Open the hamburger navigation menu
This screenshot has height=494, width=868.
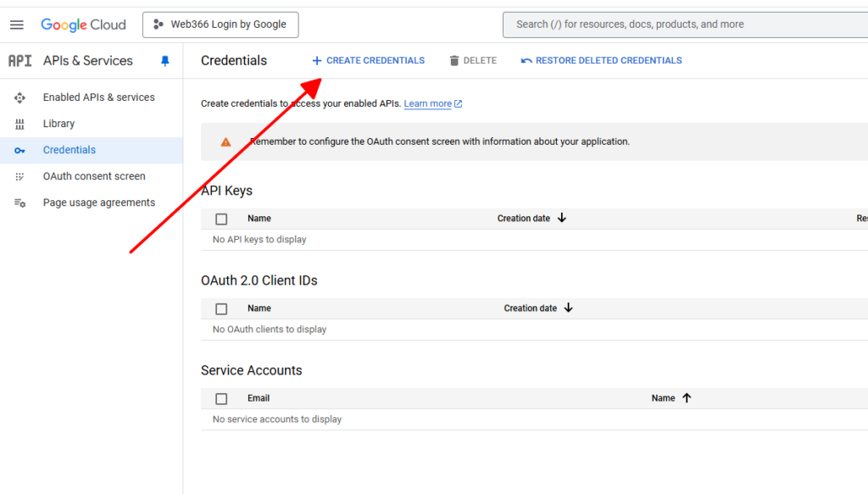(x=17, y=25)
